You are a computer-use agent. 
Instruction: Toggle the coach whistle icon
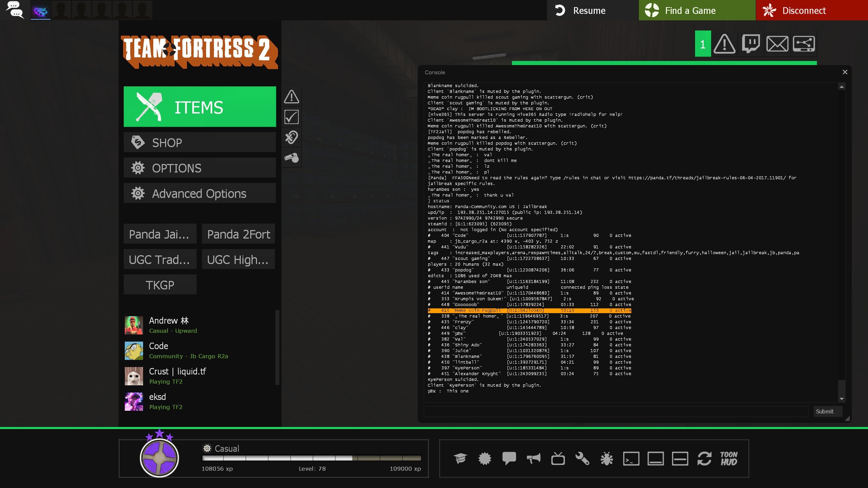[291, 158]
